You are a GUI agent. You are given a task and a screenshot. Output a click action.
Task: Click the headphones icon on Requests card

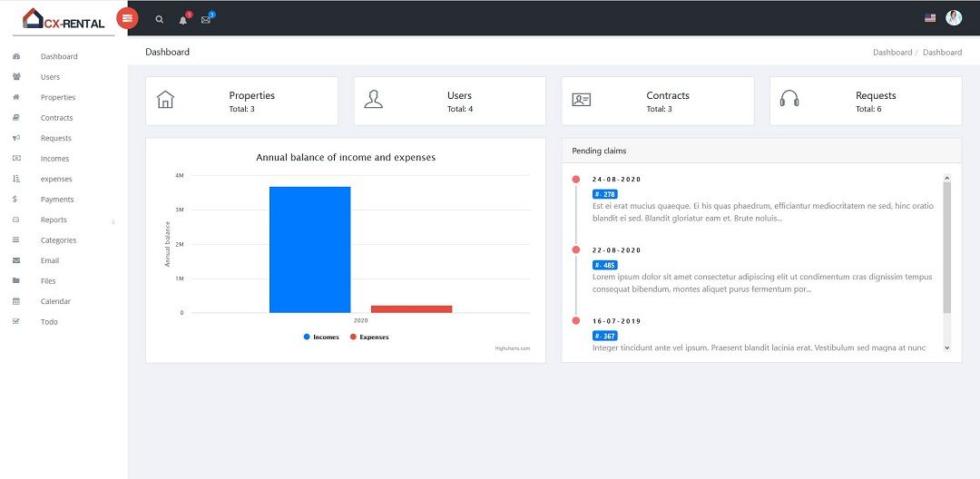(x=789, y=100)
